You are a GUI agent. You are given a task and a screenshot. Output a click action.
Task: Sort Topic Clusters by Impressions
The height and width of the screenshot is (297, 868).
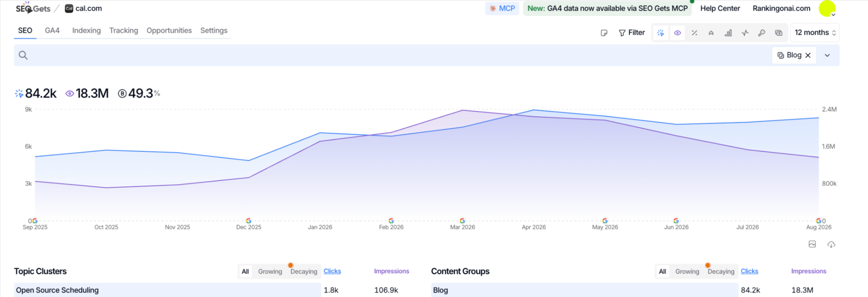coord(391,271)
